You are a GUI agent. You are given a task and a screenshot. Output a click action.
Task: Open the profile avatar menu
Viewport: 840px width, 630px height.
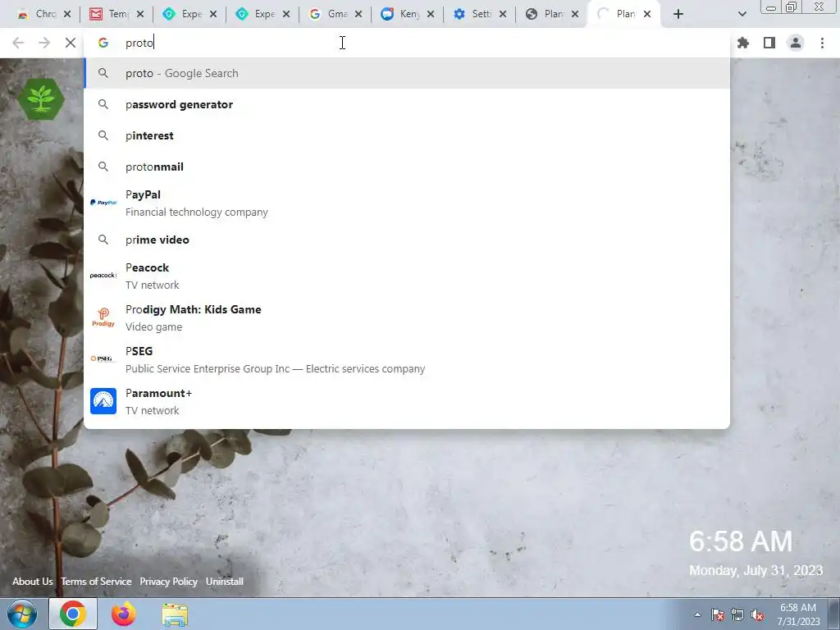796,43
